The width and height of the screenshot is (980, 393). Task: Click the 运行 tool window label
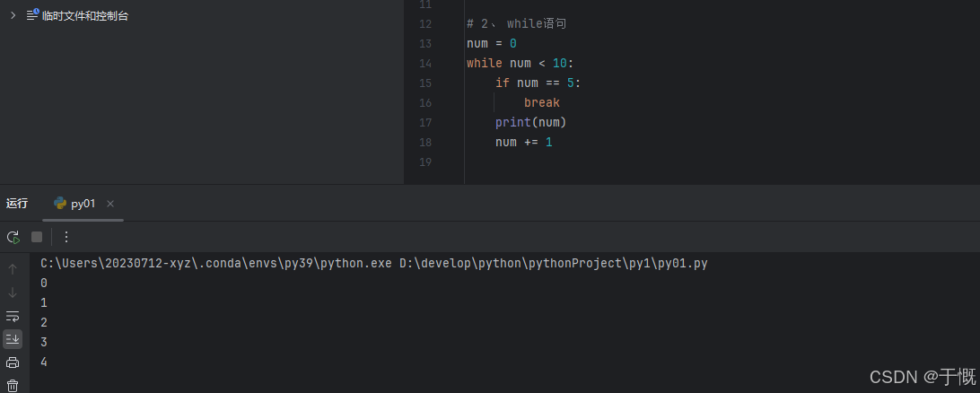pos(17,204)
